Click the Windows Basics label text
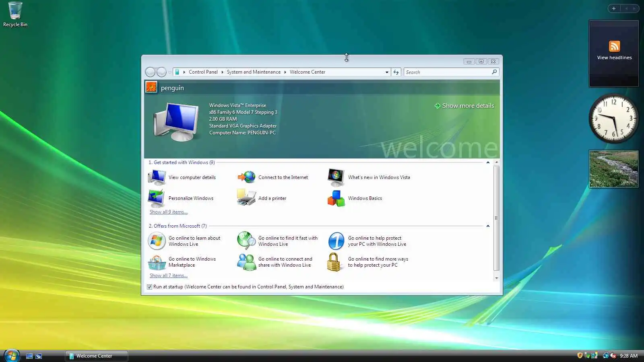The width and height of the screenshot is (644, 362). 365,198
